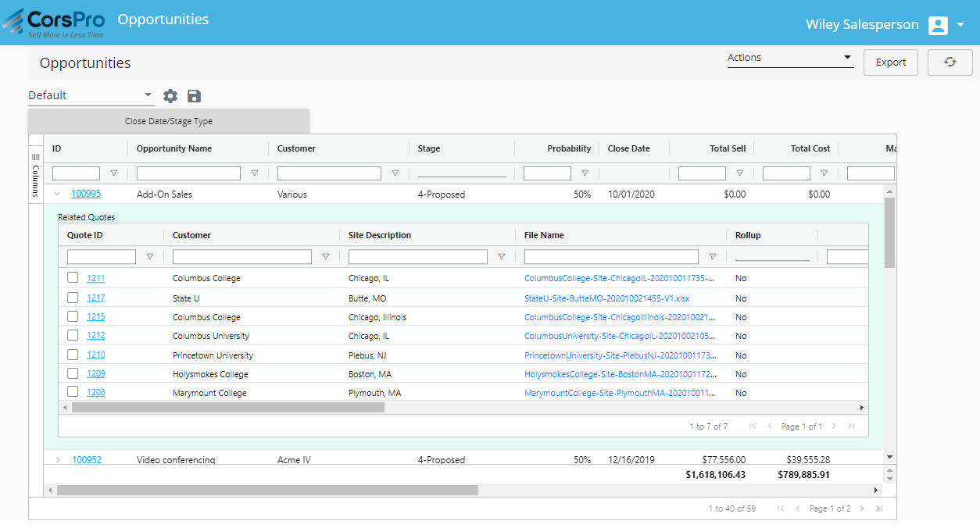
Task: Check the checkbox for quote 1211
Action: [x=73, y=277]
